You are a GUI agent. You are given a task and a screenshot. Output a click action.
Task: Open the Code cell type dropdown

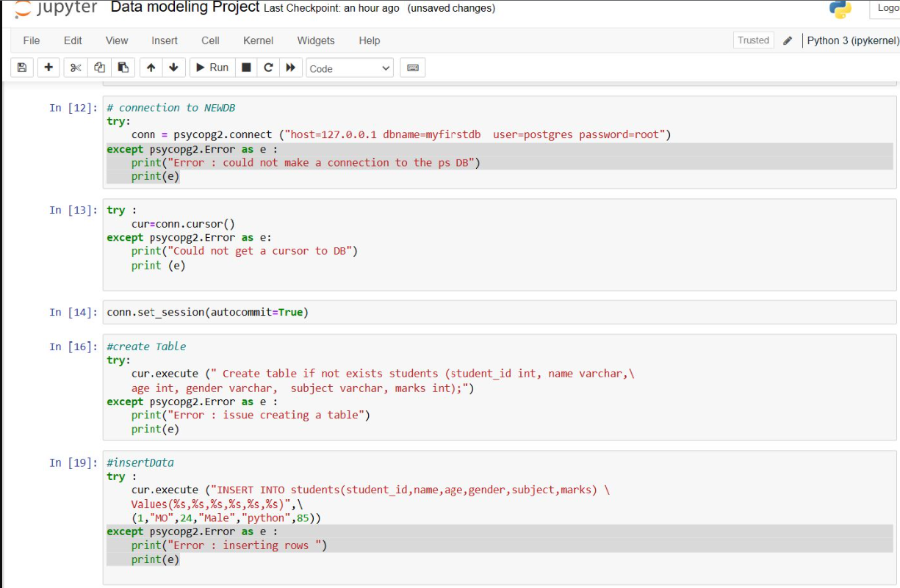coord(349,68)
